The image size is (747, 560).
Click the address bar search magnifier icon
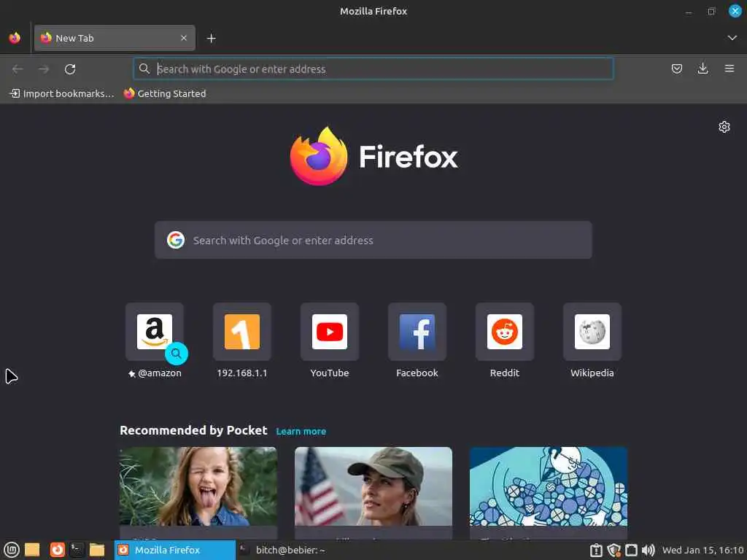(144, 69)
